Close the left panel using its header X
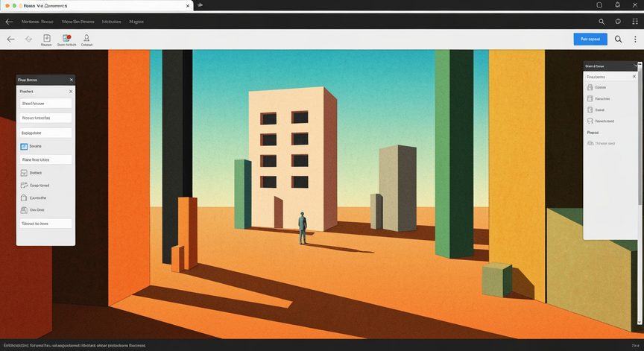This screenshot has width=644, height=351. point(71,80)
